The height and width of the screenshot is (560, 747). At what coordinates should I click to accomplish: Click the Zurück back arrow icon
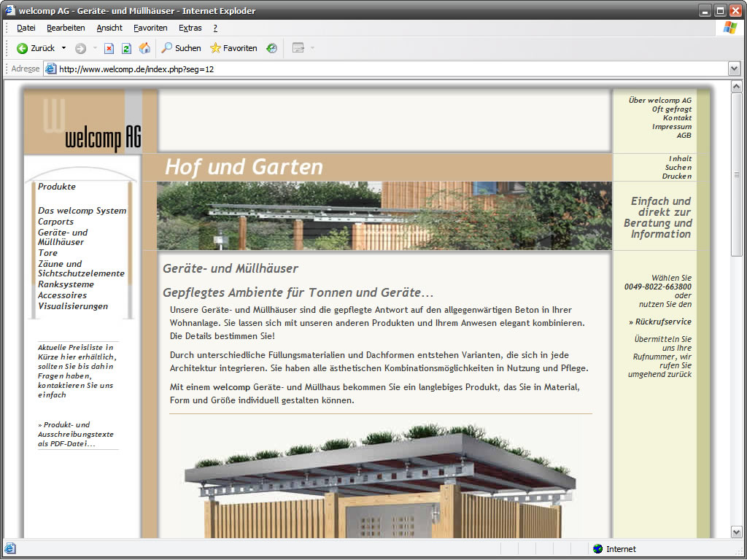coord(22,48)
